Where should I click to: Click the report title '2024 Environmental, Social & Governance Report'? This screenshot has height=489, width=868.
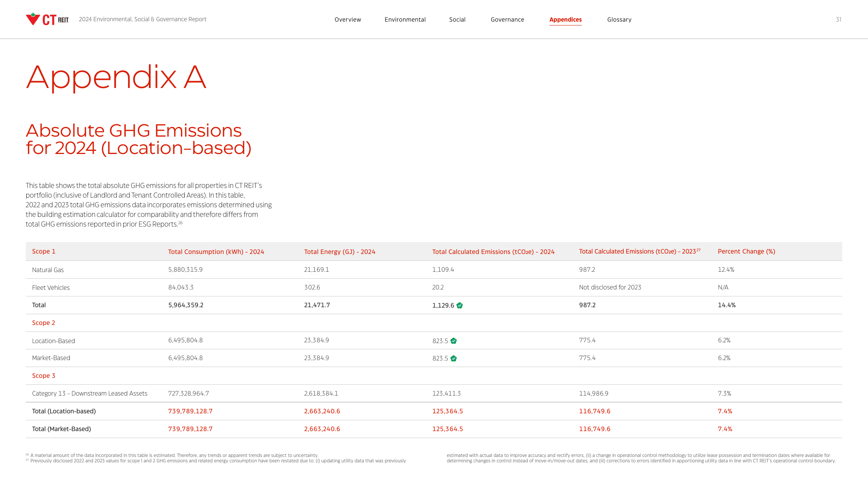tap(143, 19)
